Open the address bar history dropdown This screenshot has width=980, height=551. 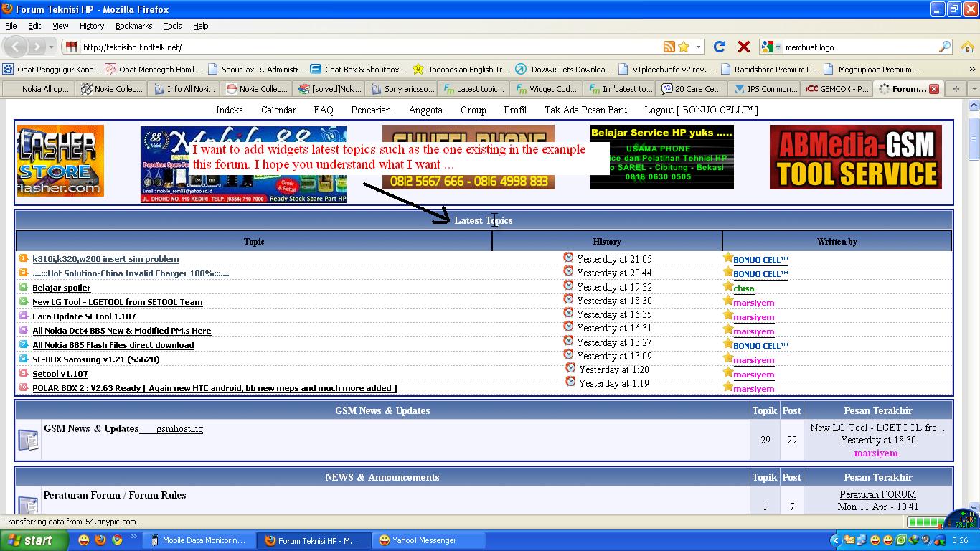699,47
